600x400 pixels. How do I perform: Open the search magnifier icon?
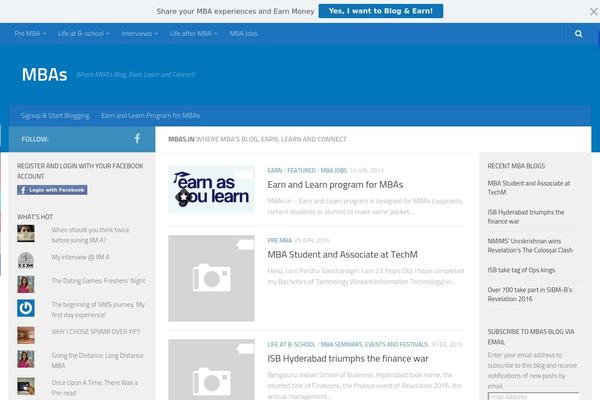point(578,34)
